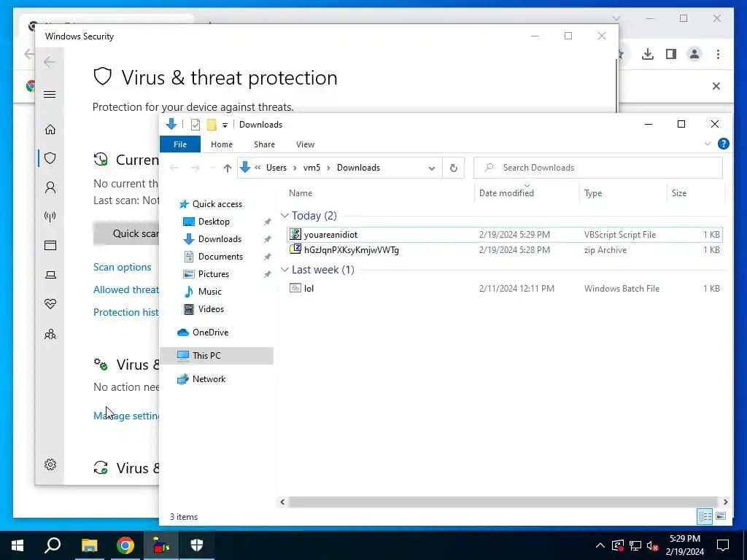Open the chevron after vm5 in address bar
This screenshot has height=560, width=747.
(329, 168)
